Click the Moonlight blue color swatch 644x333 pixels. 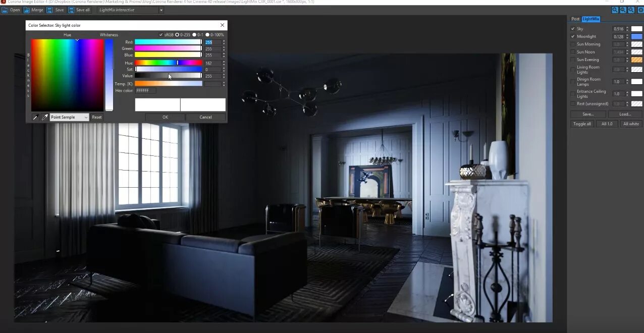click(636, 36)
